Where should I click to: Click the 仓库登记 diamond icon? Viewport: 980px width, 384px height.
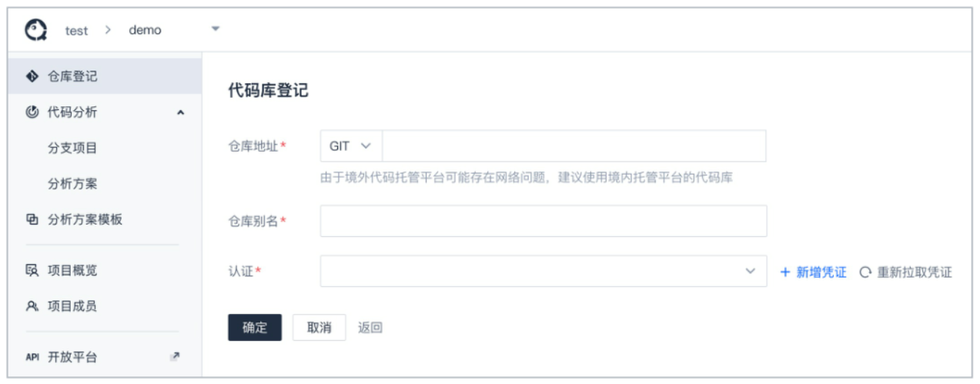(x=32, y=76)
